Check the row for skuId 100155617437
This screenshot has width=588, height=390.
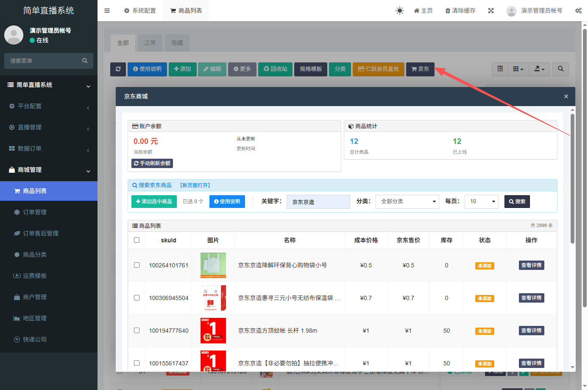point(137,363)
